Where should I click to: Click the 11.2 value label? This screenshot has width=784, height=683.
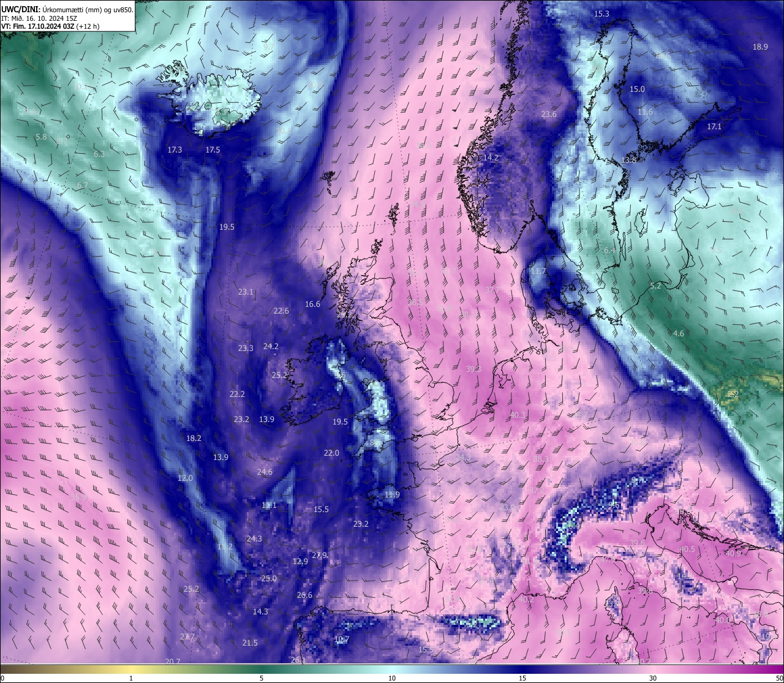[x=225, y=546]
